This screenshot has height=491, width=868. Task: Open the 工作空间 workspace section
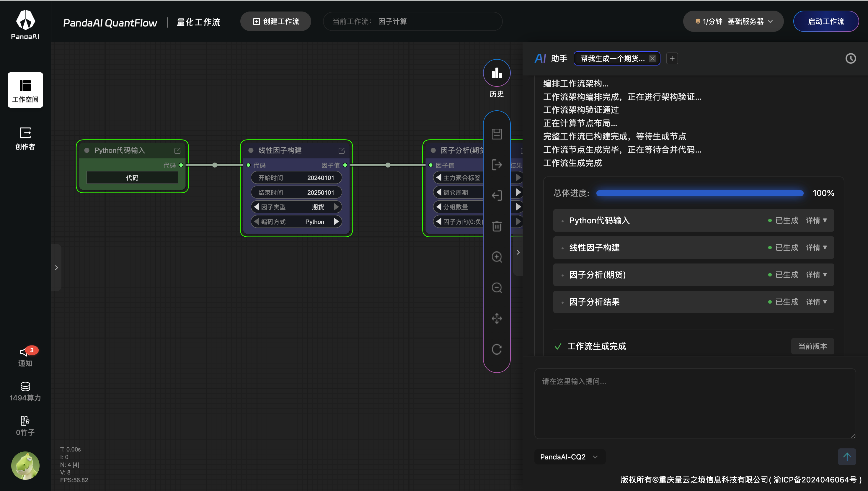[25, 90]
